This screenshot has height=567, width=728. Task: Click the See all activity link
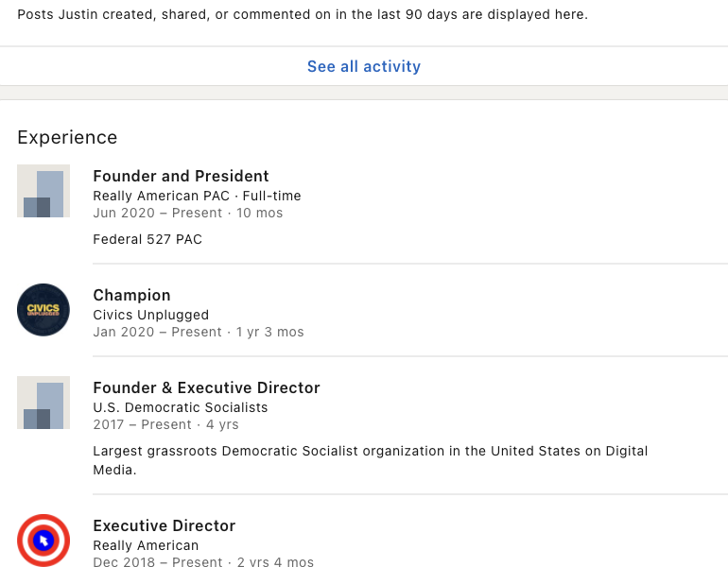pos(363,67)
